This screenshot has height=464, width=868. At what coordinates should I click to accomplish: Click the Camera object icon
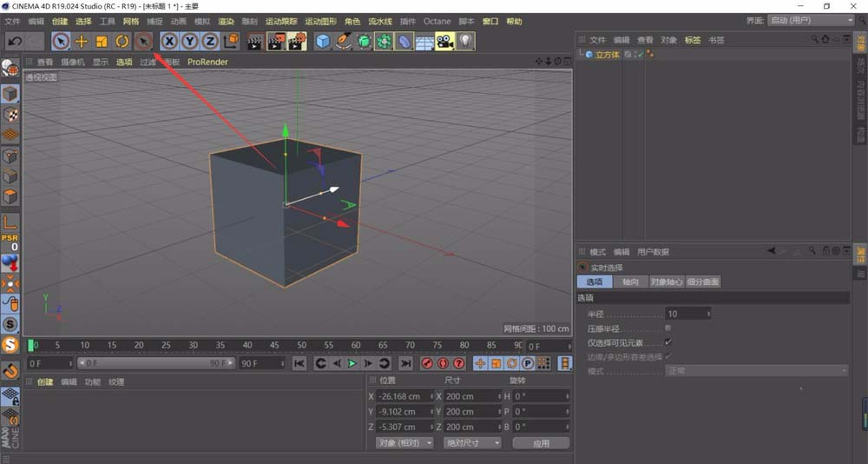(444, 41)
